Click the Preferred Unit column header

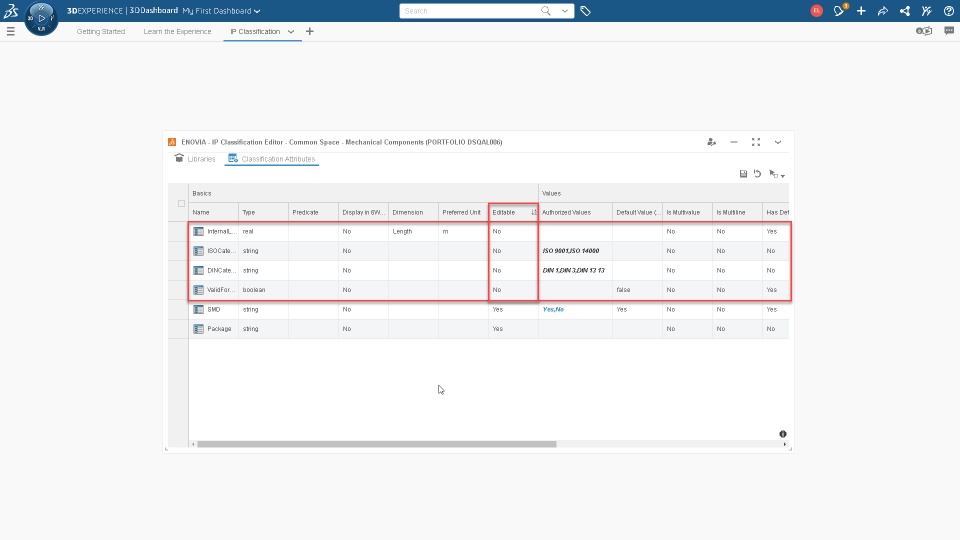click(463, 212)
